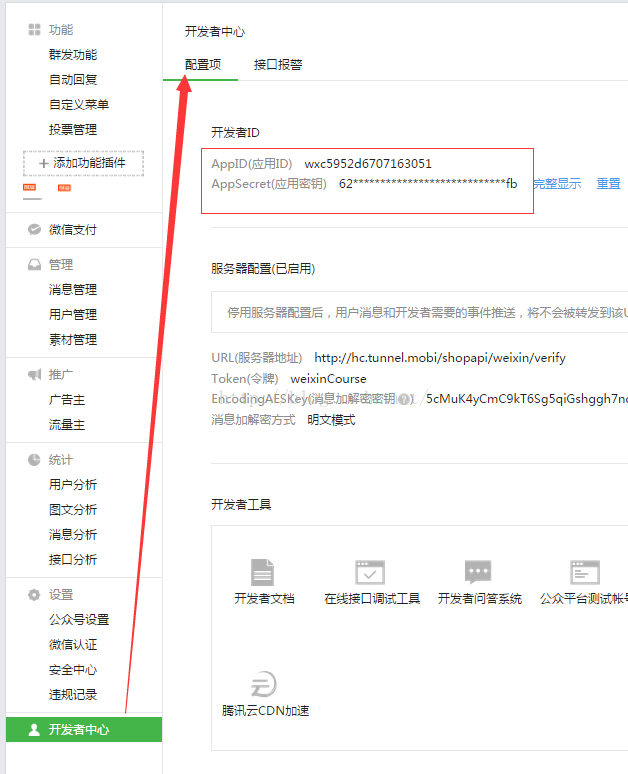Open 素材管理 in sidebar
This screenshot has width=628, height=774.
pyautogui.click(x=73, y=340)
